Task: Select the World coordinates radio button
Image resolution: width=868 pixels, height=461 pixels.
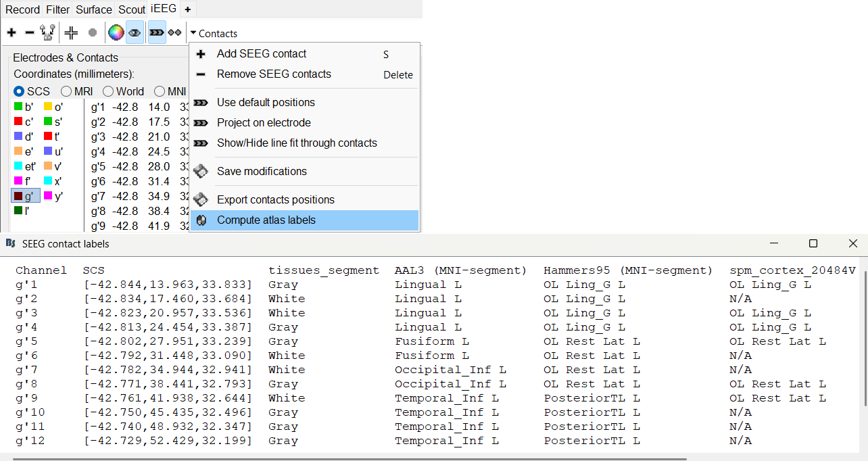Action: tap(108, 91)
